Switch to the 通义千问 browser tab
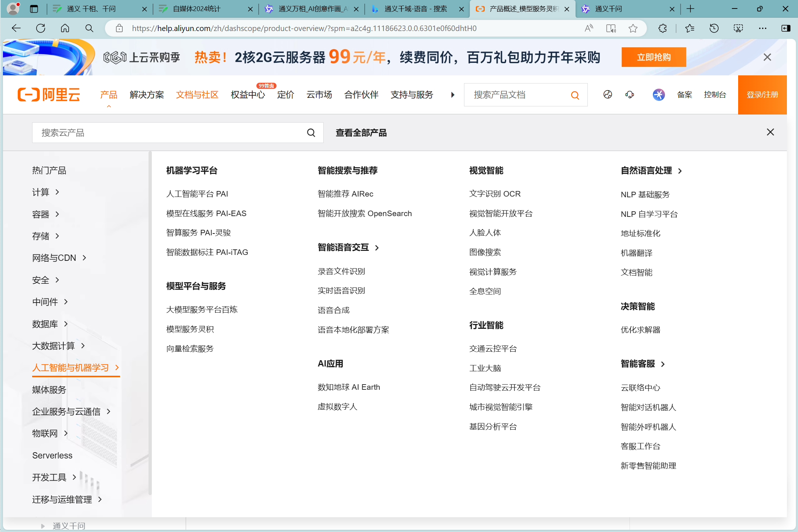The image size is (798, 532). point(628,9)
